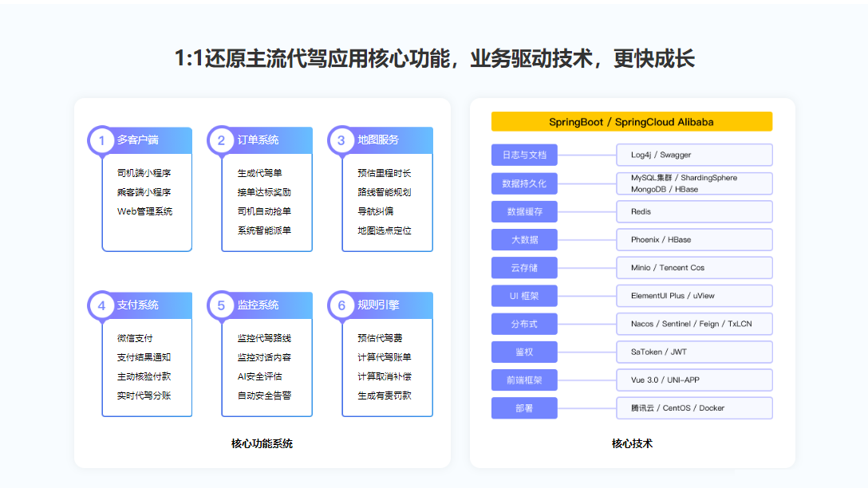The image size is (868, 488).
Task: Click the number 1 circle badge beside 多客户端
Action: pyautogui.click(x=101, y=140)
